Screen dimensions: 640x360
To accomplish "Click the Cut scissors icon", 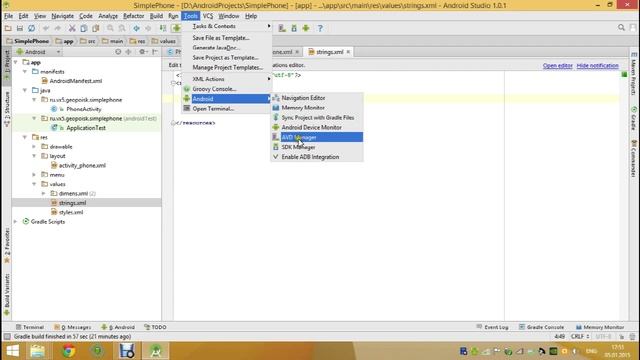I will tap(72, 28).
